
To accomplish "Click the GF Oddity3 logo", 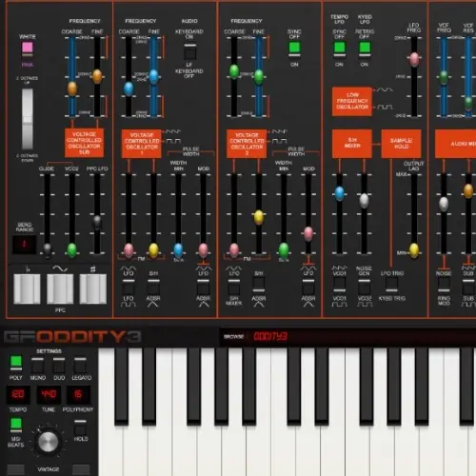I will click(72, 337).
